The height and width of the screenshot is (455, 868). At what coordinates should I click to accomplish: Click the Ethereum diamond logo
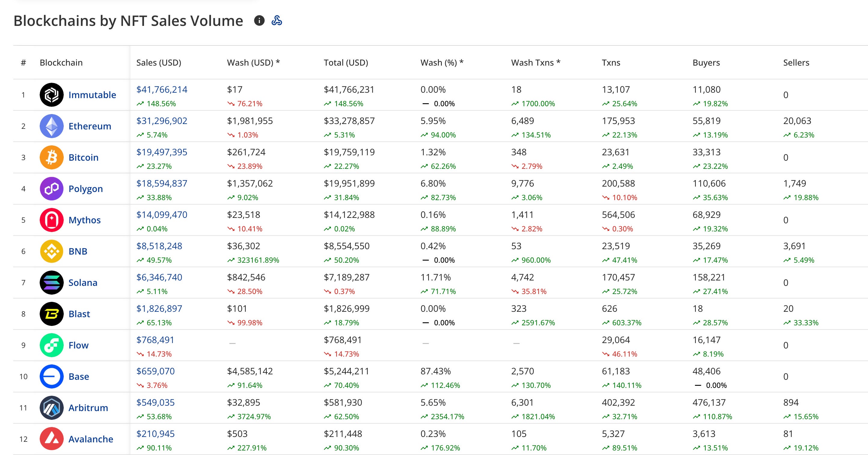click(x=52, y=126)
